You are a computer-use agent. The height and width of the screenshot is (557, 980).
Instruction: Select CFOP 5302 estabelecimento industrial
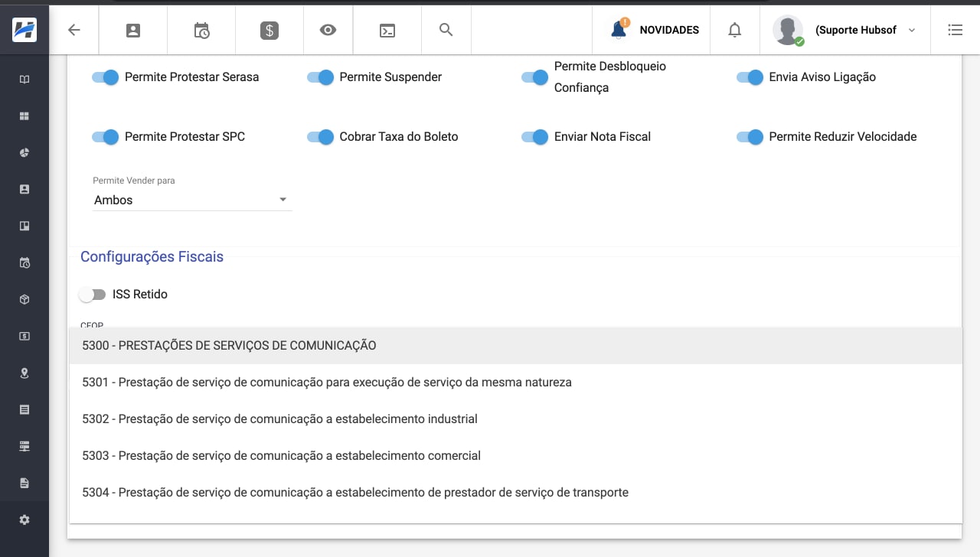click(x=515, y=419)
